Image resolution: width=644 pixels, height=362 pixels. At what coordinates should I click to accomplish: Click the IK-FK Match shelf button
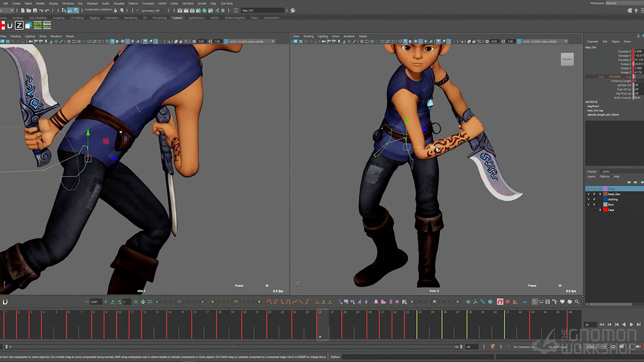(x=38, y=25)
